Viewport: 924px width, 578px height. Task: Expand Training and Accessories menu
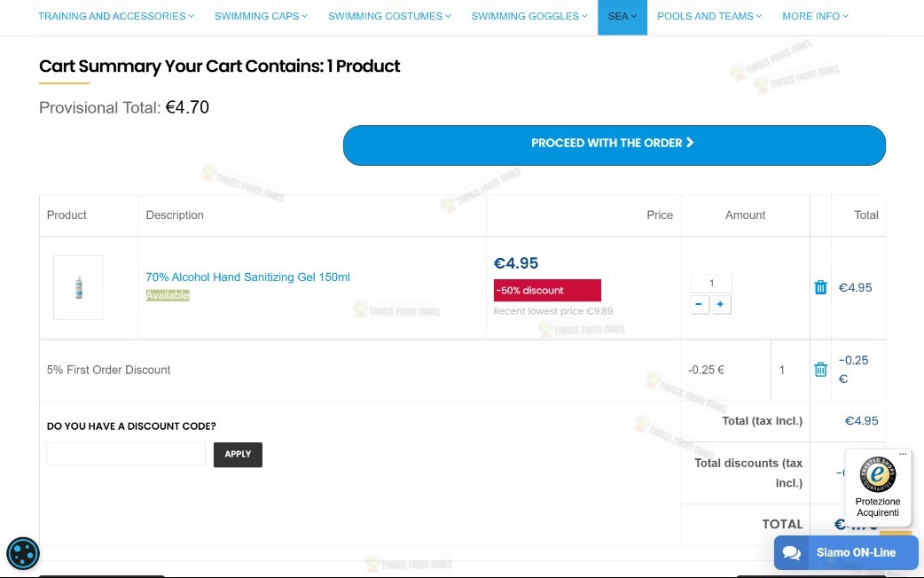pyautogui.click(x=116, y=17)
